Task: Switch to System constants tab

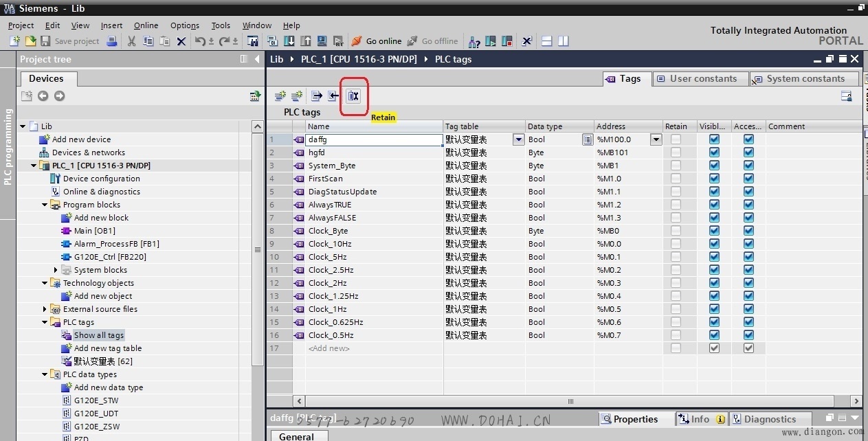Action: [804, 78]
